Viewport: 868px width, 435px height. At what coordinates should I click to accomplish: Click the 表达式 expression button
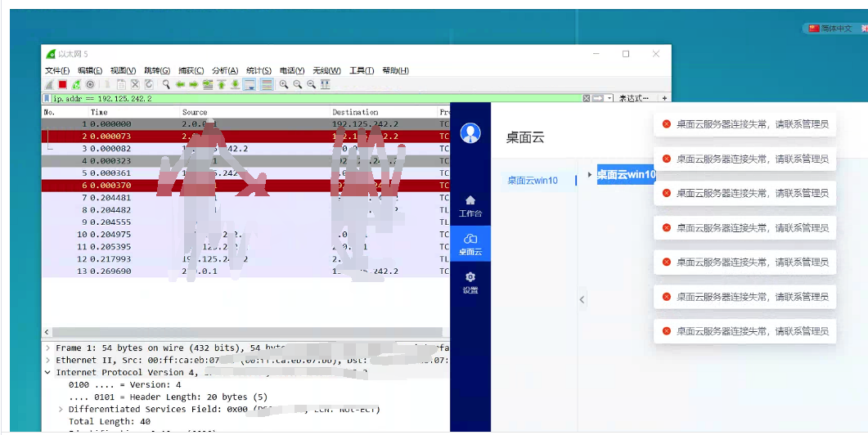tap(634, 98)
